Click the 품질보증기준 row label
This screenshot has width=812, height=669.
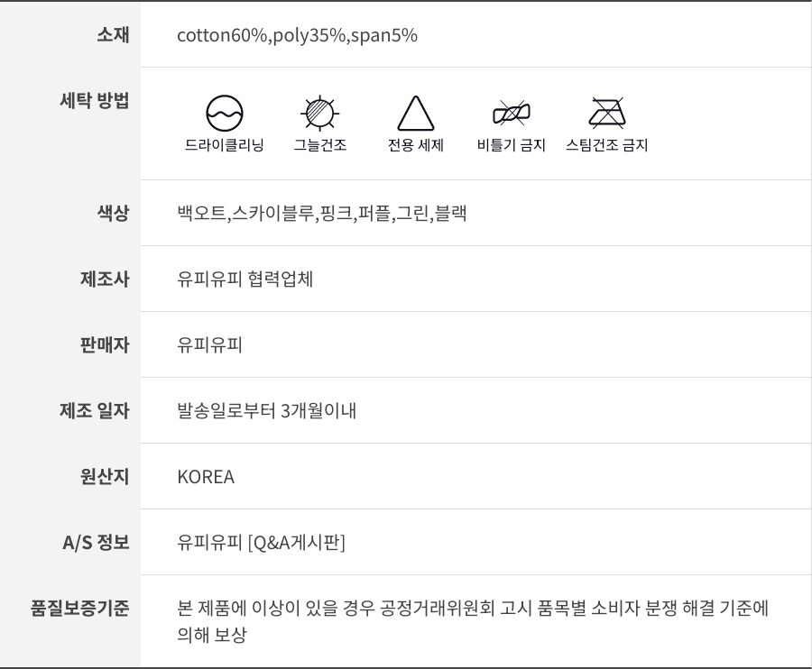tap(80, 608)
